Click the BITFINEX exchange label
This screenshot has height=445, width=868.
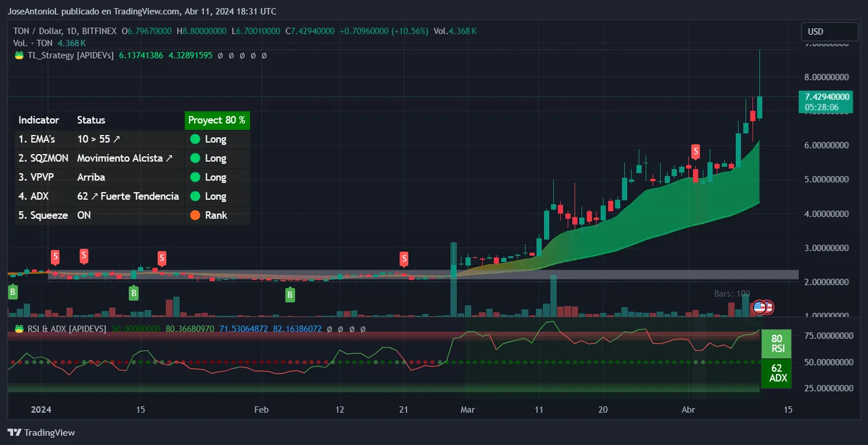coord(100,31)
